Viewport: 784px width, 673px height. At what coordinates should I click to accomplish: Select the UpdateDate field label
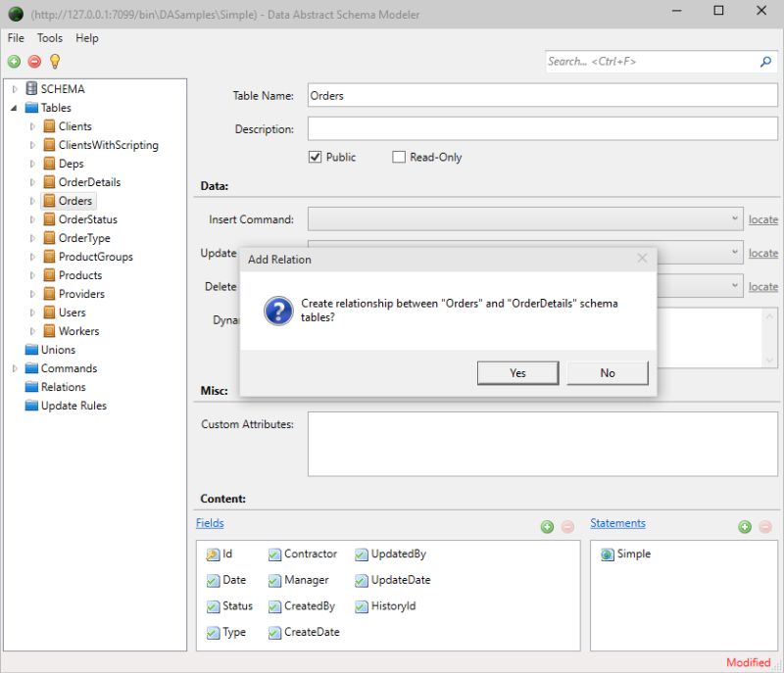401,580
